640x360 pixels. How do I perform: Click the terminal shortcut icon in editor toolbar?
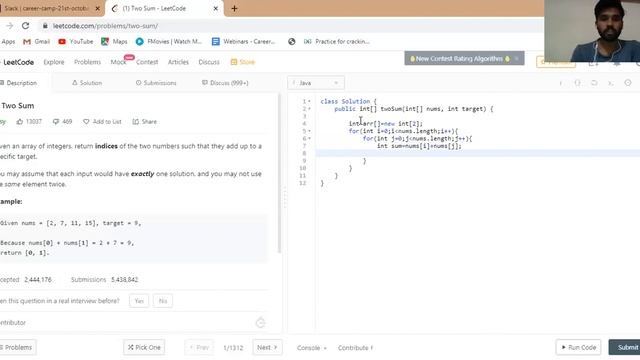click(x=611, y=83)
